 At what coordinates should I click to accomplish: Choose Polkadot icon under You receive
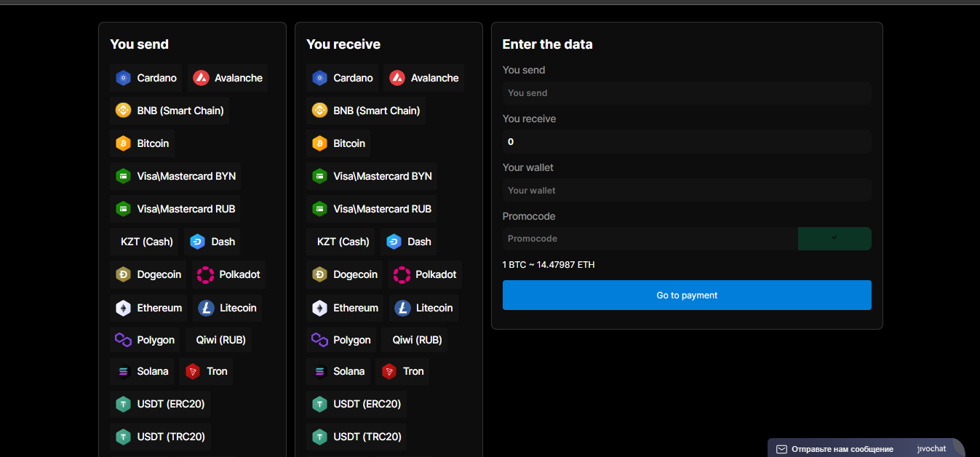(402, 274)
